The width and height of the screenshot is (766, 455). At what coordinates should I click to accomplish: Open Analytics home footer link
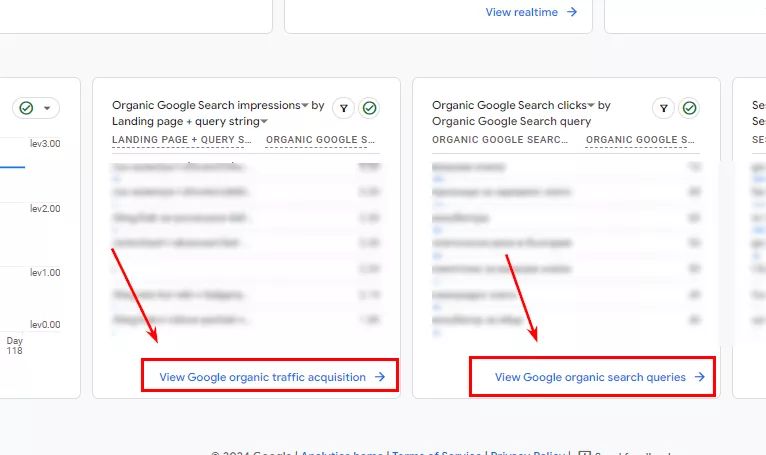(341, 453)
